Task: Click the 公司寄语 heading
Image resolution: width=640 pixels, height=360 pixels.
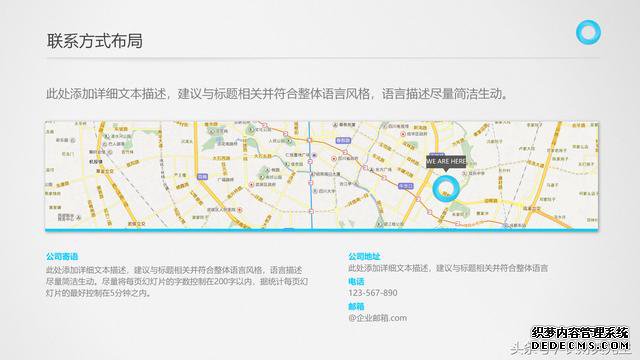Action: [x=62, y=257]
